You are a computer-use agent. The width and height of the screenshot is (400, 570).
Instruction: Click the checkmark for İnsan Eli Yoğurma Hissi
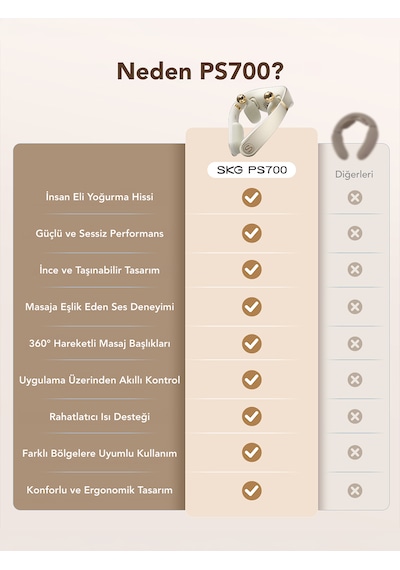[x=252, y=197]
